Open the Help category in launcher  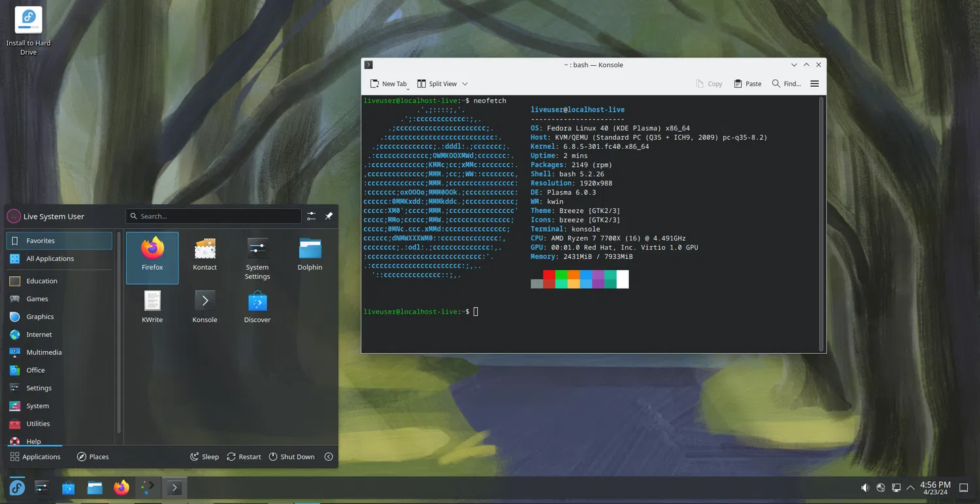59,441
